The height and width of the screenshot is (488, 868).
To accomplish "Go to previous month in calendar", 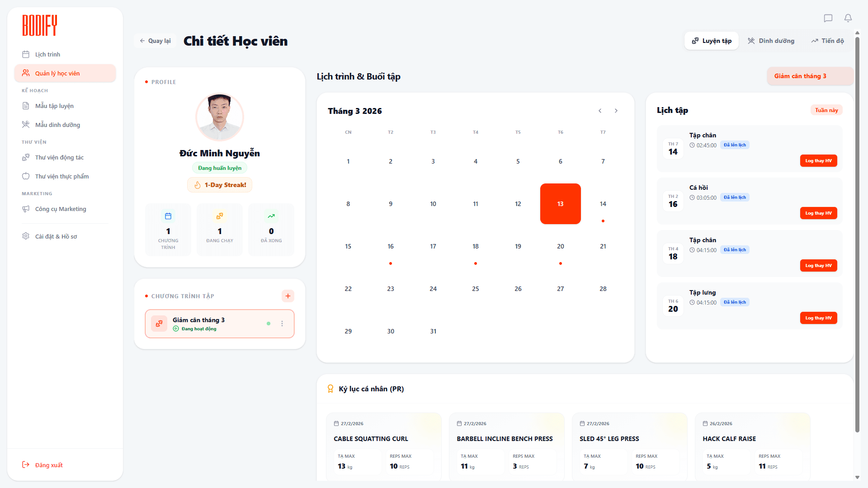I will pos(600,111).
